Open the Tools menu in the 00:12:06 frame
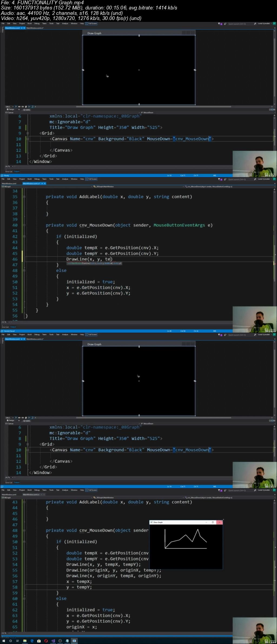Screen dimensions: 277x644 (x=51, y=490)
